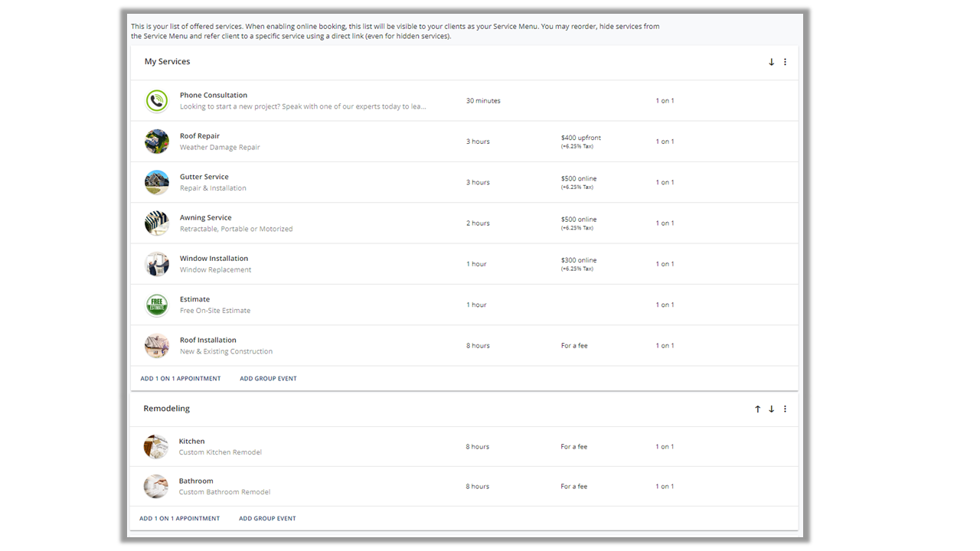
Task: Add group event under My Services
Action: (268, 379)
